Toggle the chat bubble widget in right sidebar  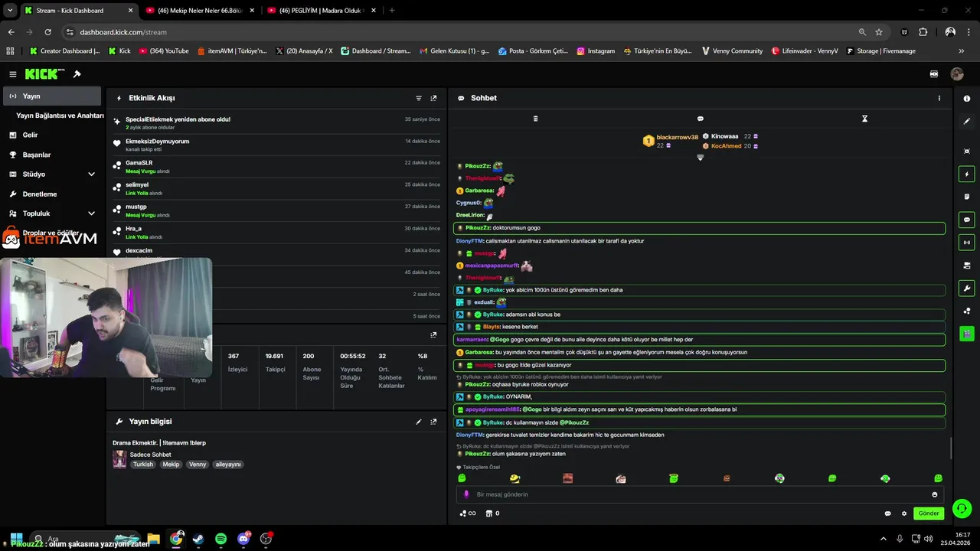(967, 220)
